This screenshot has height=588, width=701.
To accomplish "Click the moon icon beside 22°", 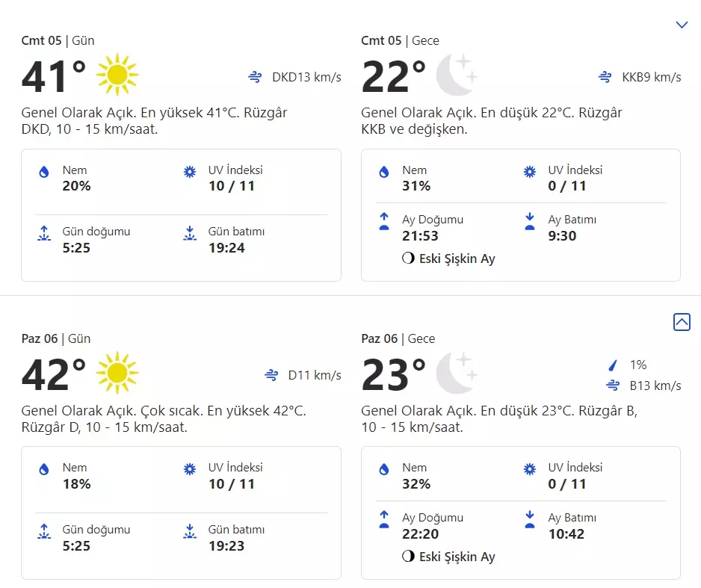I will (457, 75).
